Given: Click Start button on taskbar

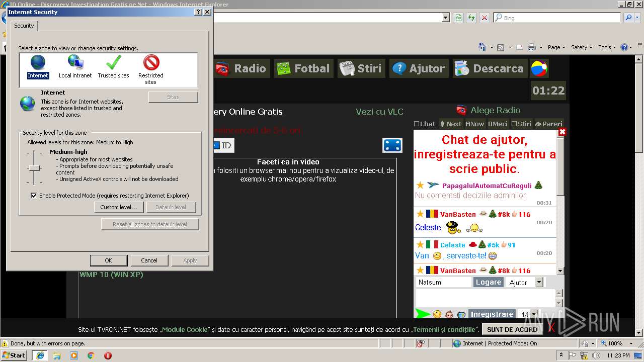Looking at the screenshot, I should point(14,355).
